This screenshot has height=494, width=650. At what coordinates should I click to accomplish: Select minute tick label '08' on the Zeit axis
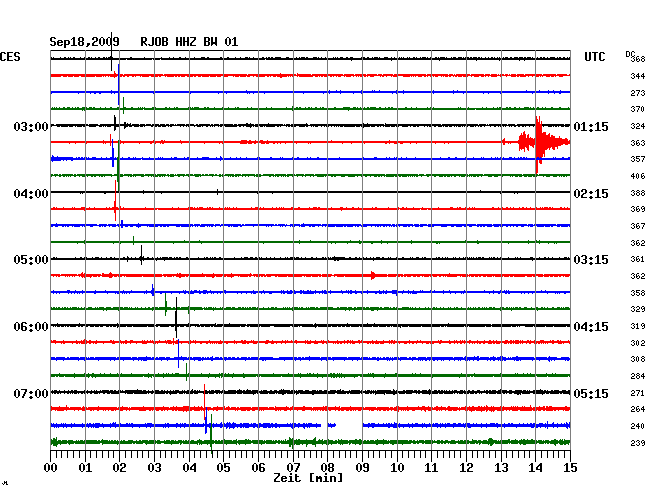click(x=327, y=468)
